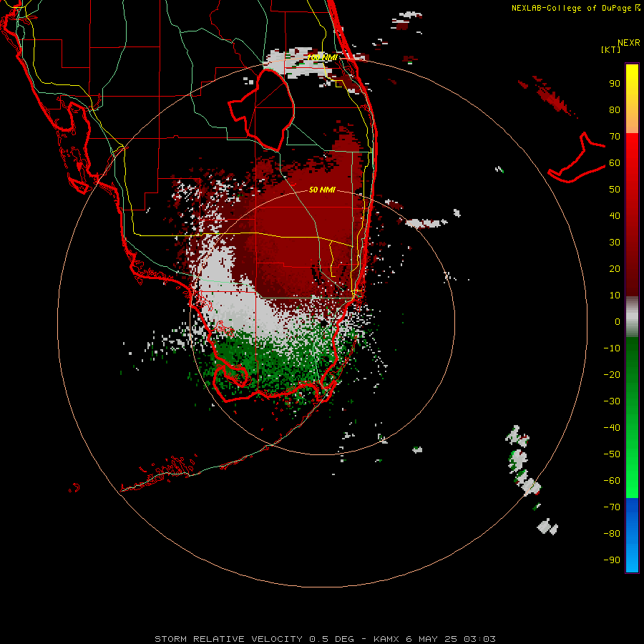
Task: Click the -80 value on the velocity scale
Action: click(x=612, y=534)
